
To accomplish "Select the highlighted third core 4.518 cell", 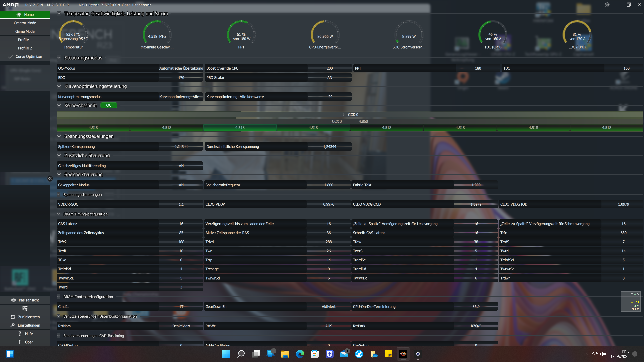I will click(240, 127).
